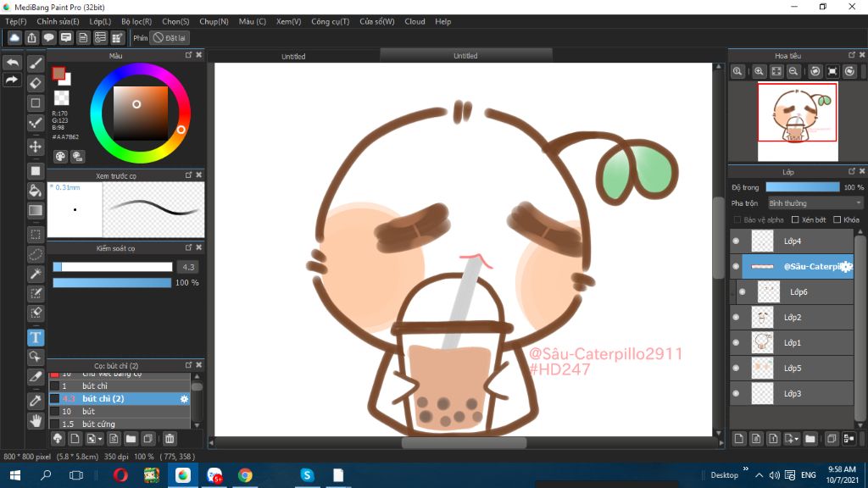Select the Eyedropper tool
Viewport: 868px width, 488px height.
(36, 401)
